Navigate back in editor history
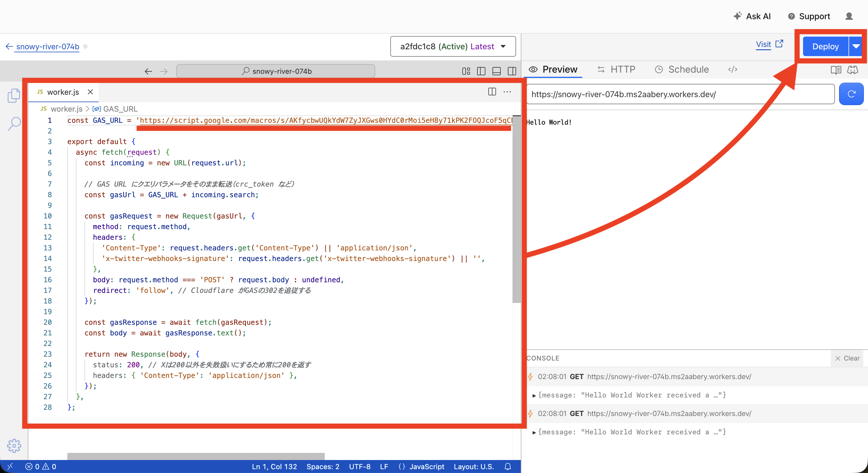This screenshot has width=868, height=473. tap(148, 71)
